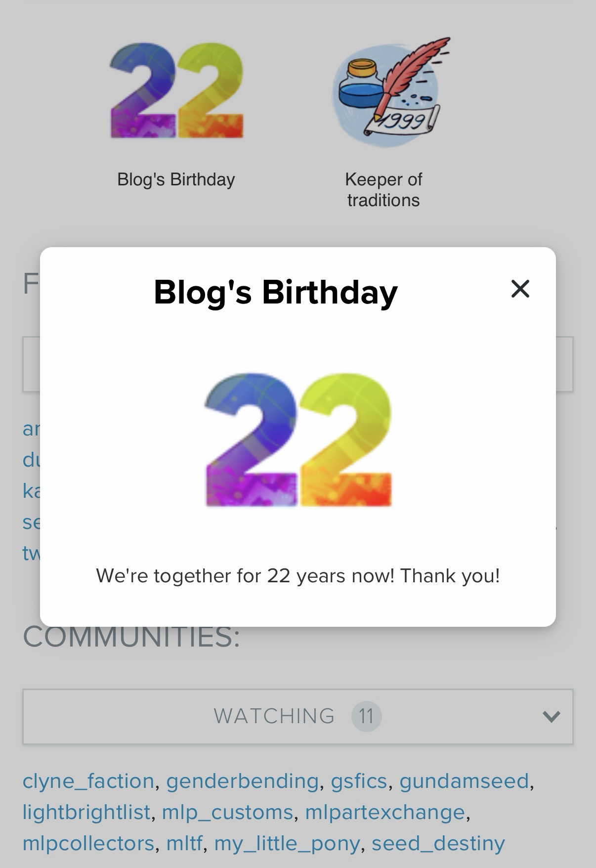Open the gundamseed community link

point(464,781)
